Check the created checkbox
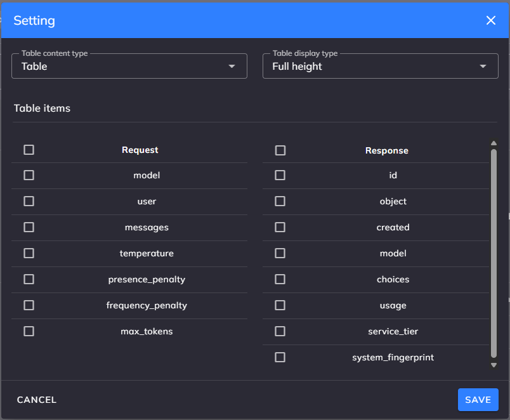This screenshot has height=420, width=510. pyautogui.click(x=280, y=227)
